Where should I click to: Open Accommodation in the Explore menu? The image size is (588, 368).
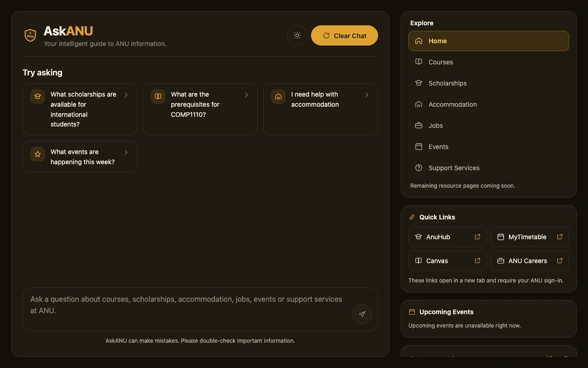tap(489, 104)
